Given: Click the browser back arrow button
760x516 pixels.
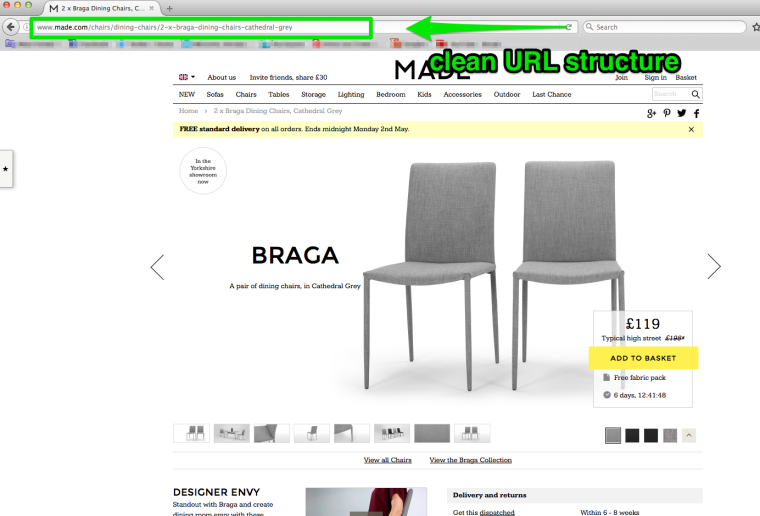Looking at the screenshot, I should 11,27.
